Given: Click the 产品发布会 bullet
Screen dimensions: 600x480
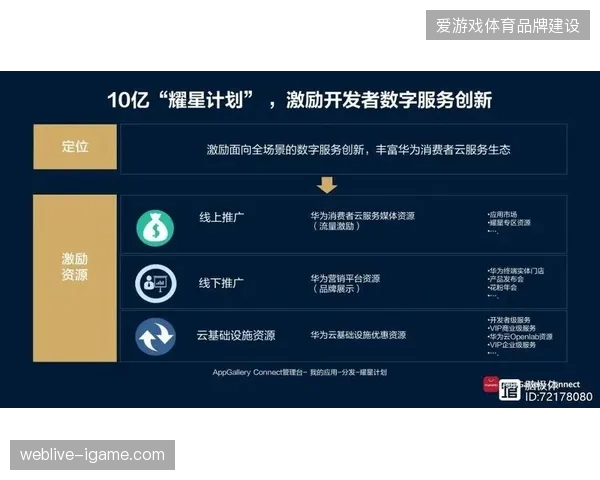Looking at the screenshot, I should click(505, 279).
